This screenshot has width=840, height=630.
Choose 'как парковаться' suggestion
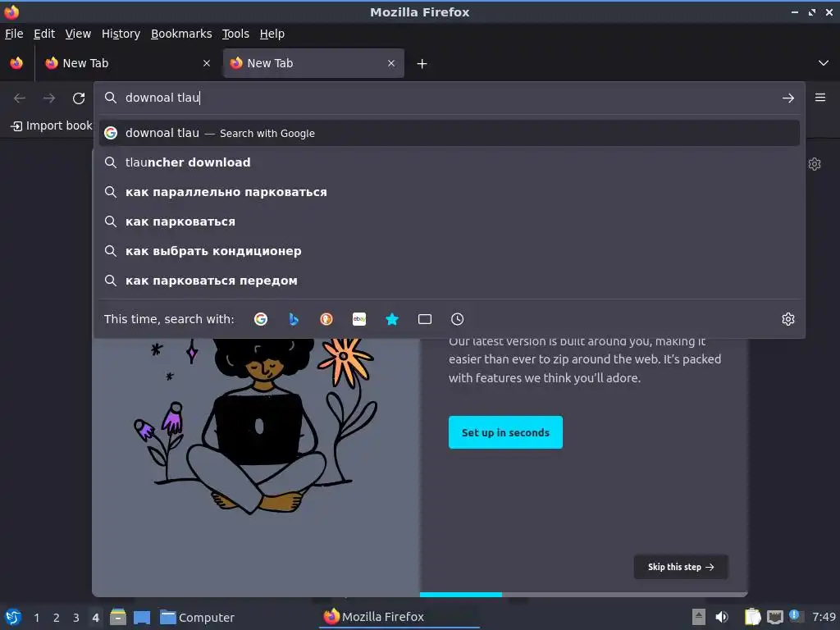[x=449, y=221]
